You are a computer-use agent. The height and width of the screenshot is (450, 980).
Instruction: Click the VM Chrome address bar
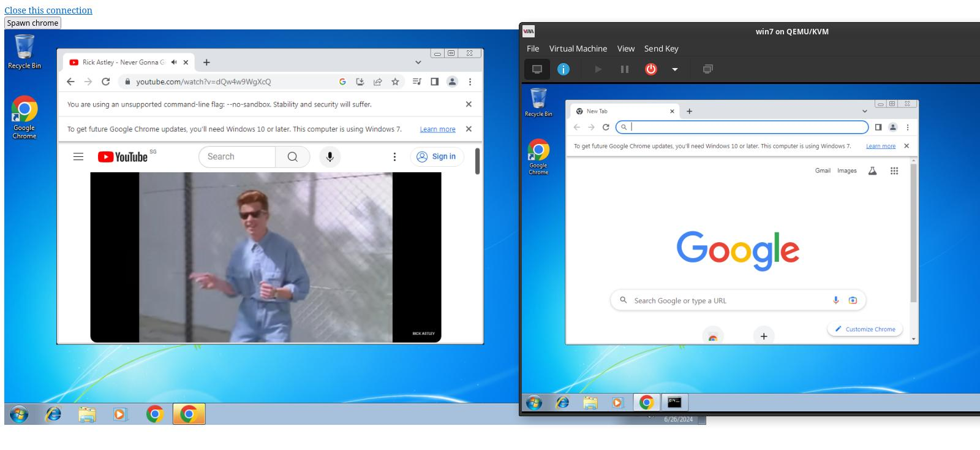(742, 127)
